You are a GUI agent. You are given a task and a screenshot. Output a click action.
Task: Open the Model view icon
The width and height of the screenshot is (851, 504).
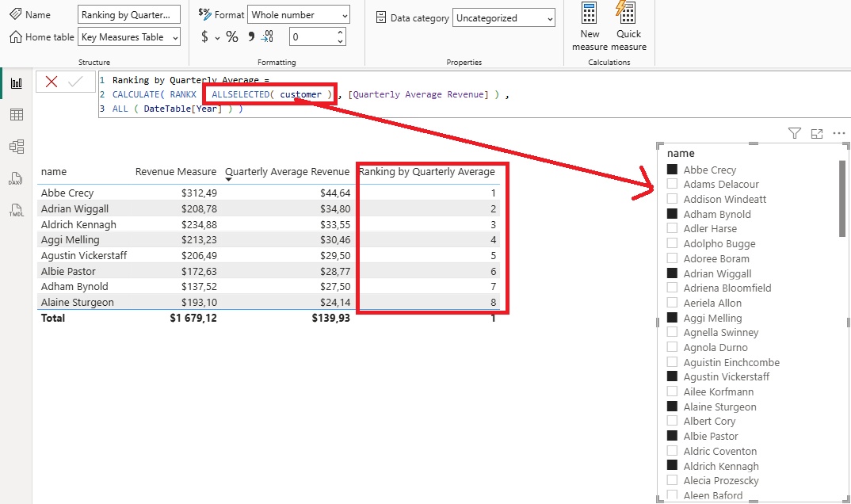pyautogui.click(x=16, y=147)
